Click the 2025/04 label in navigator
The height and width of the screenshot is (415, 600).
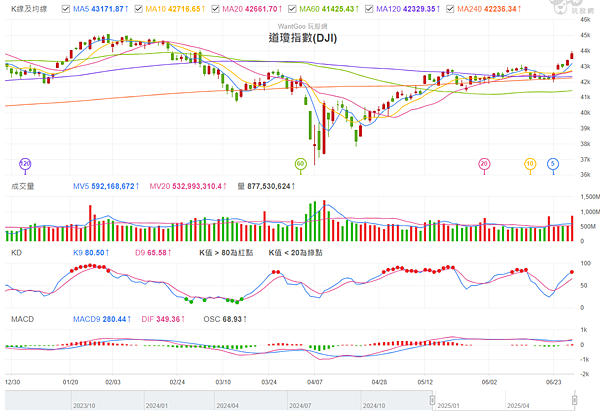pyautogui.click(x=518, y=405)
